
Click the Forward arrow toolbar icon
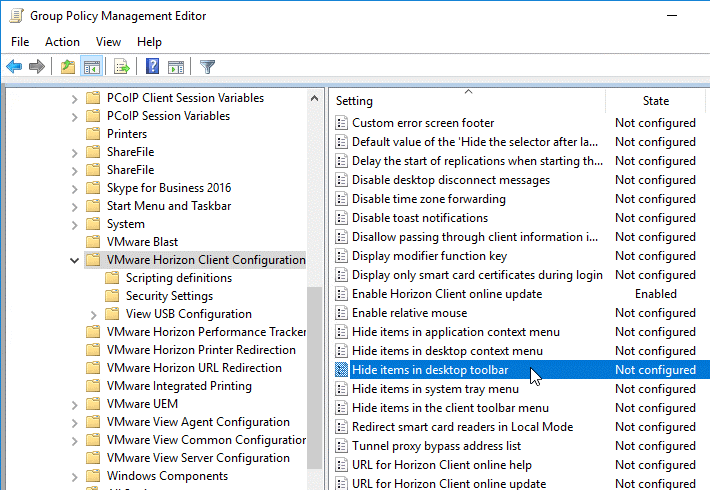(x=37, y=67)
